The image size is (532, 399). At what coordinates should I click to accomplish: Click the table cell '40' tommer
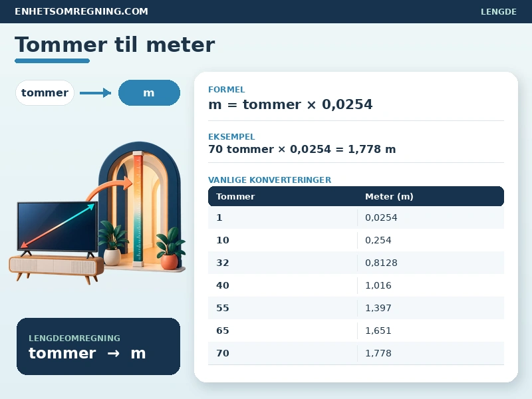click(223, 285)
